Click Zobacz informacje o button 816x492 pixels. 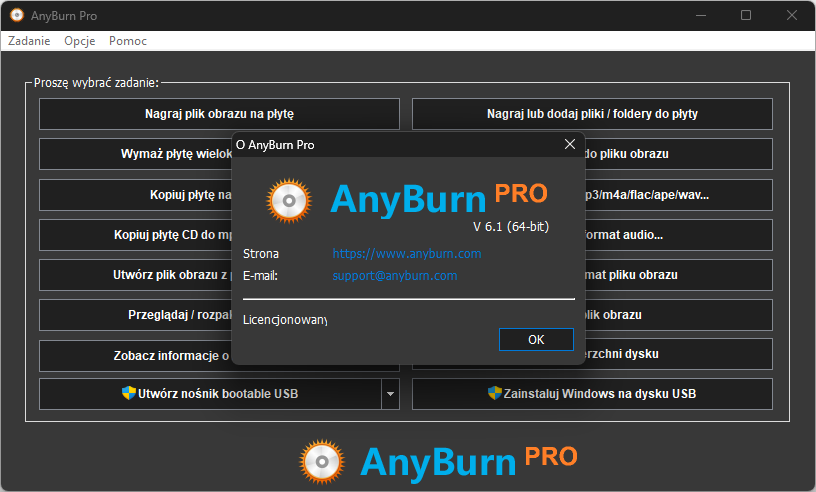point(135,356)
